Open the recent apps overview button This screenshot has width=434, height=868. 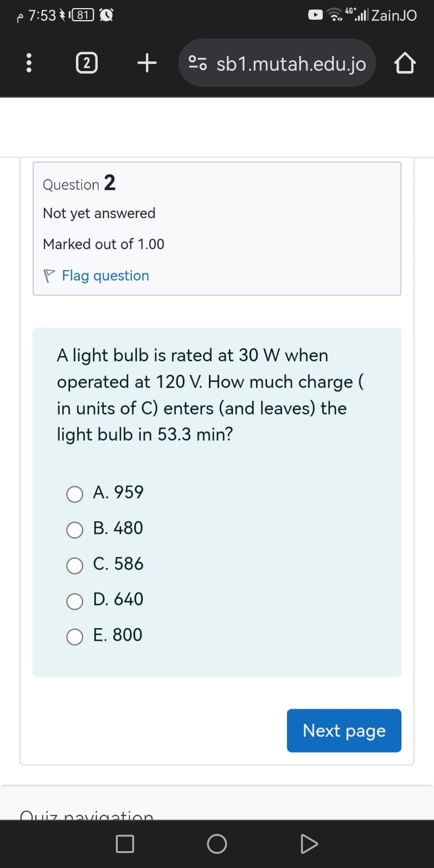(x=124, y=844)
